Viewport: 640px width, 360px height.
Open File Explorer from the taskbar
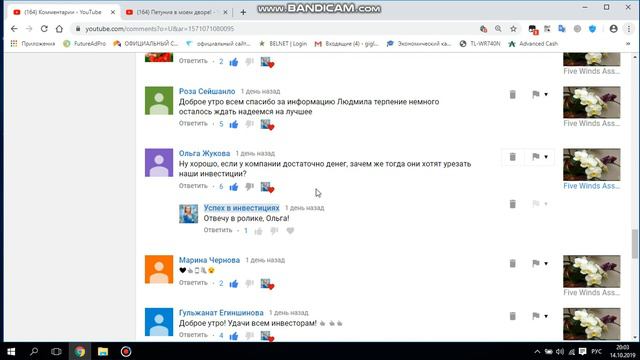pyautogui.click(x=102, y=351)
